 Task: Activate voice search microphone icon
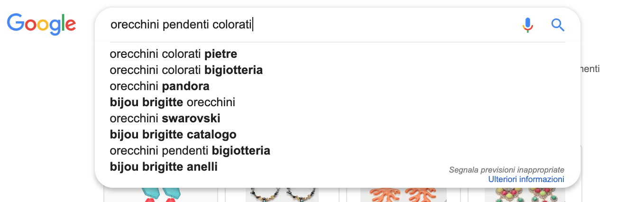click(527, 25)
